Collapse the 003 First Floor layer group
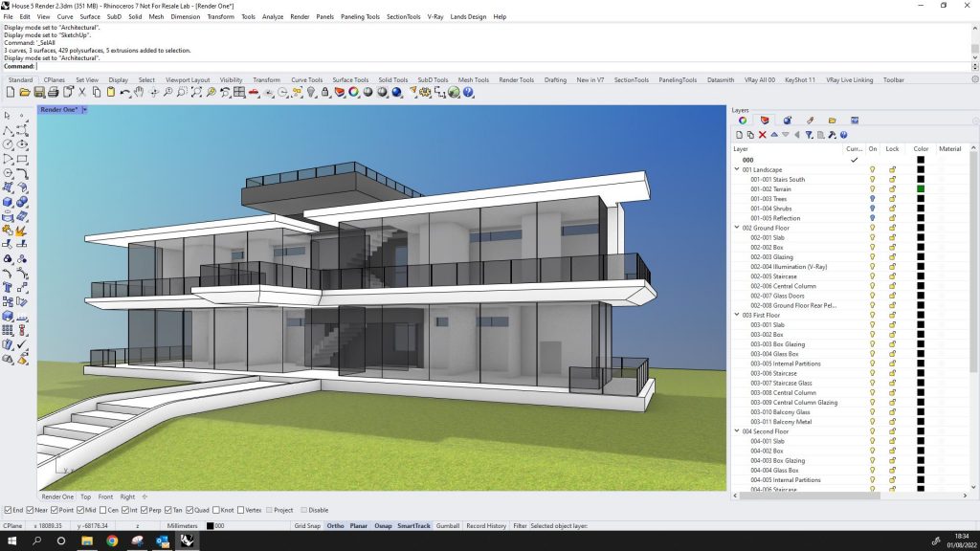Screen dimensions: 980x551 737,315
